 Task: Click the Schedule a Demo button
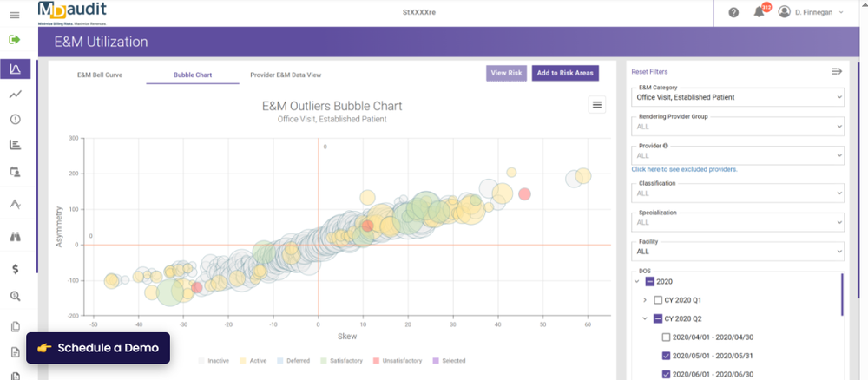[x=98, y=348]
